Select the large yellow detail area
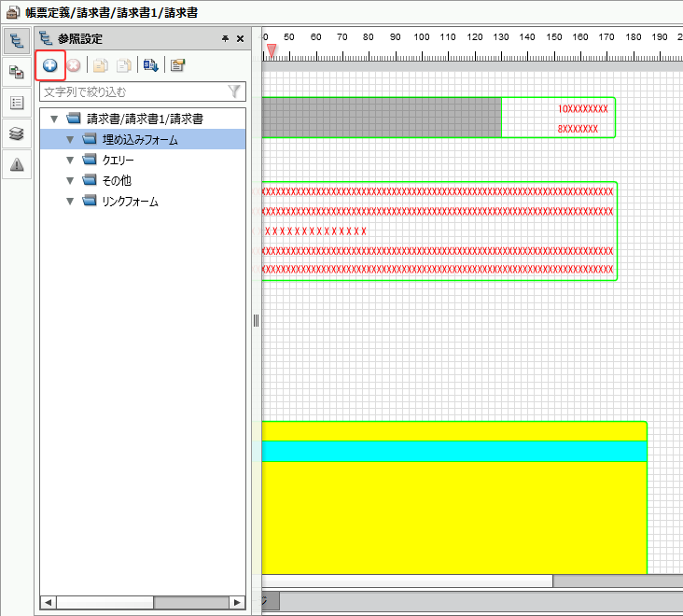683x616 pixels. pyautogui.click(x=454, y=518)
